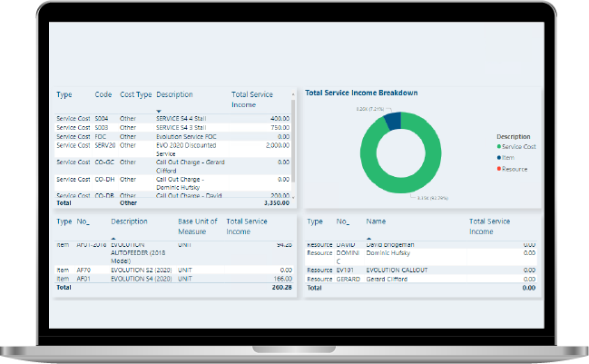Select the 400.00 income value

[280, 118]
